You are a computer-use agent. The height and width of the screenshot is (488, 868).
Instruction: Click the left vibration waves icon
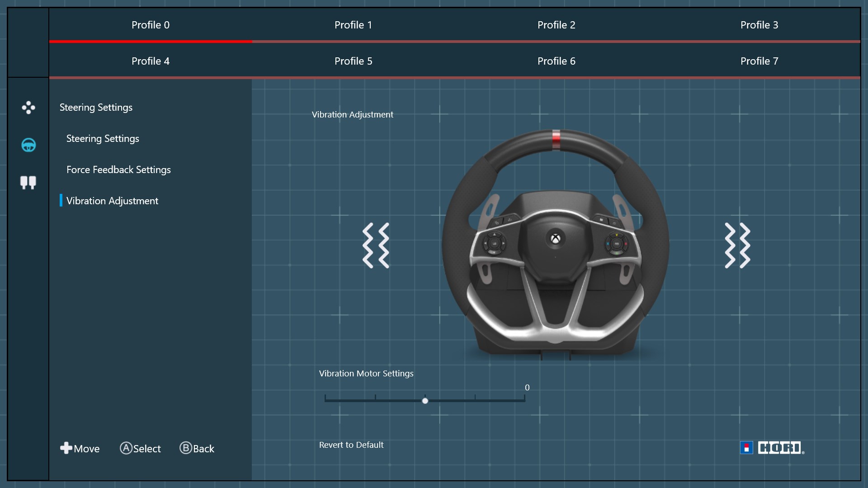(x=376, y=245)
